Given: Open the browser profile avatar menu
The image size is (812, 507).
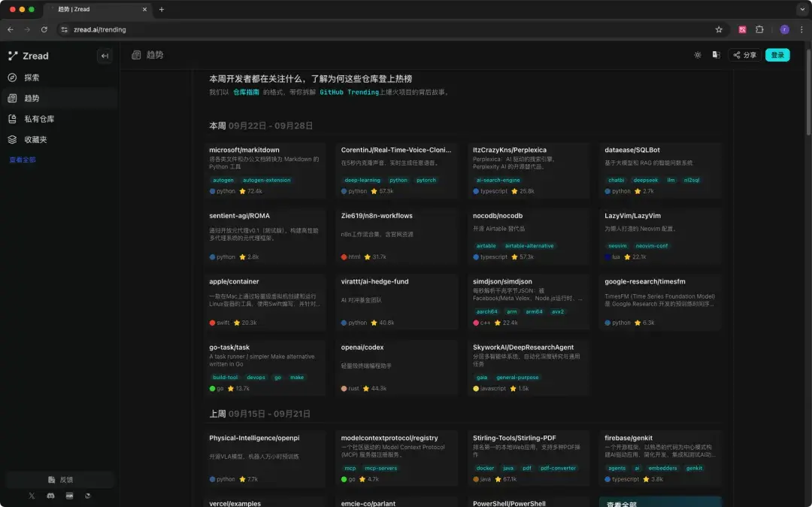Looking at the screenshot, I should (784, 29).
